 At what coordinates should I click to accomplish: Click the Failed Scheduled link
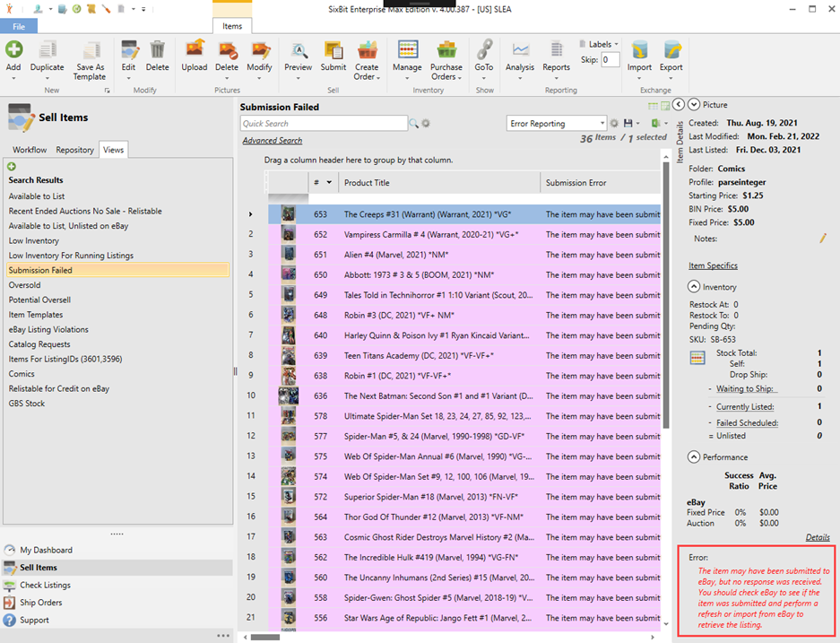[748, 422]
